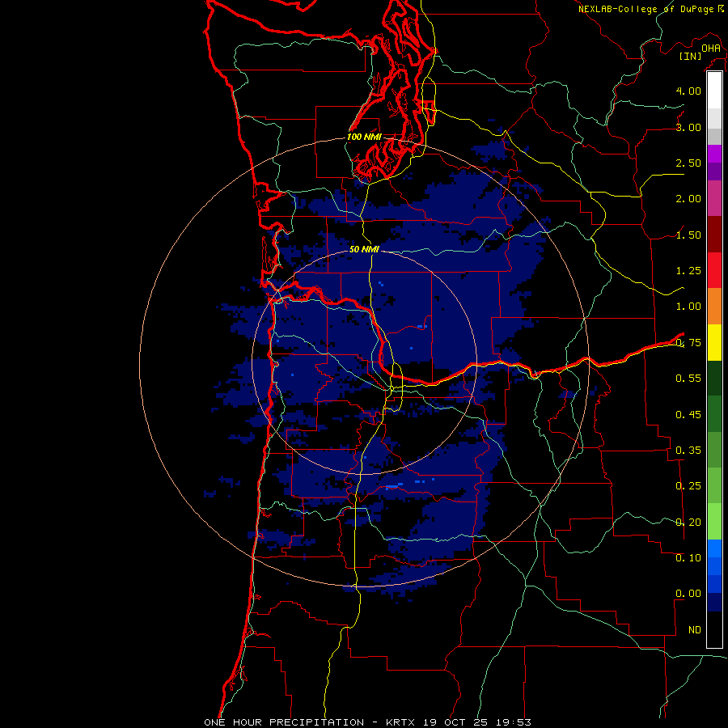Click the 1.50 legend value

tap(688, 235)
